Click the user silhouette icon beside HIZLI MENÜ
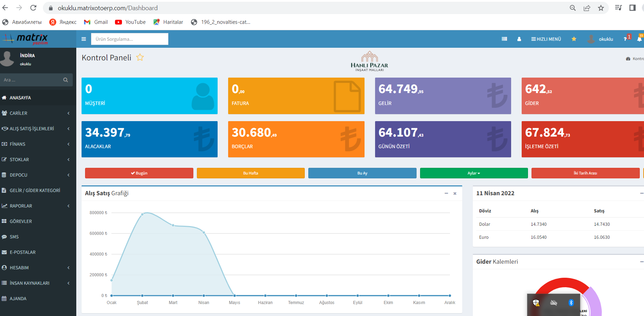644x316 pixels. (519, 39)
